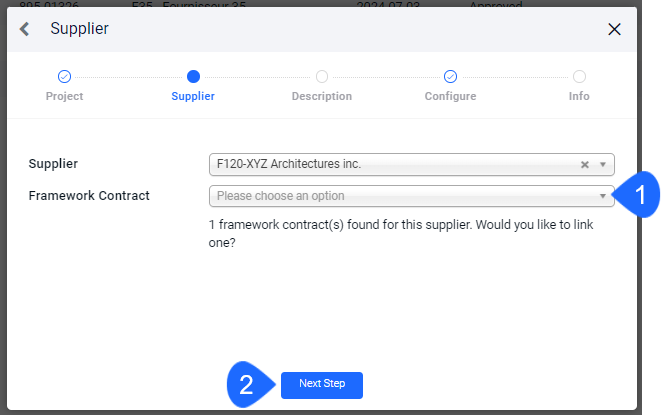Select the Description step circle
This screenshot has width=661, height=415.
click(322, 77)
